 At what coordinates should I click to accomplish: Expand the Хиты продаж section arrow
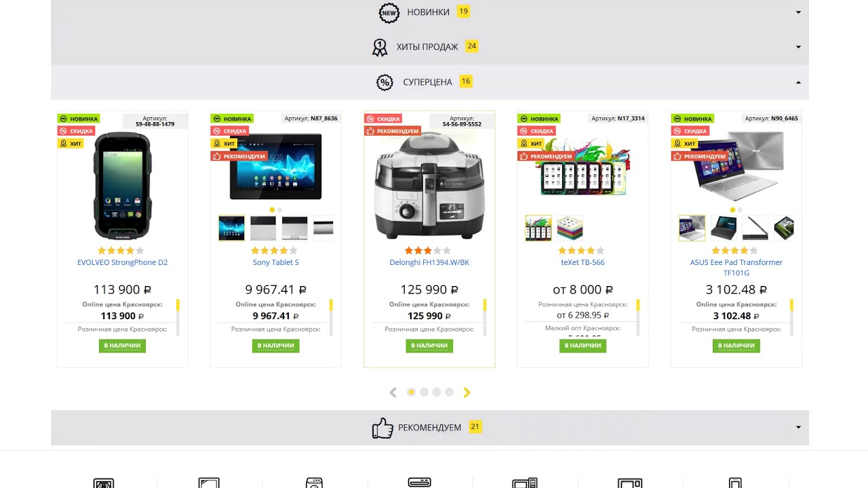(x=798, y=47)
